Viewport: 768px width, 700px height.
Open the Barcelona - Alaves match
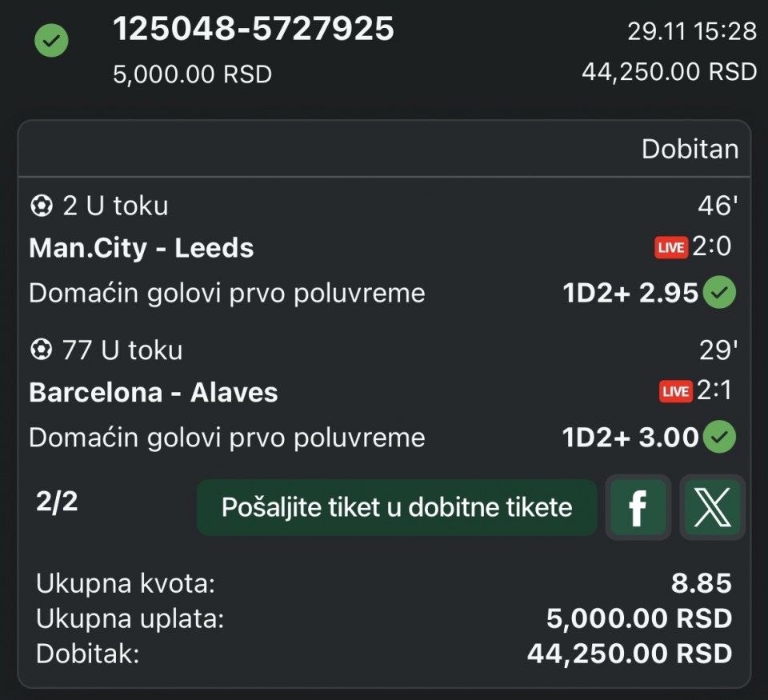[x=154, y=392]
